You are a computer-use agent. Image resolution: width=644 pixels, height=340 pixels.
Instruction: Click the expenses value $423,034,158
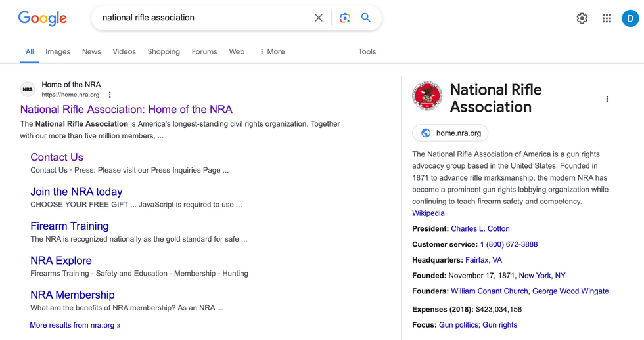tap(499, 309)
